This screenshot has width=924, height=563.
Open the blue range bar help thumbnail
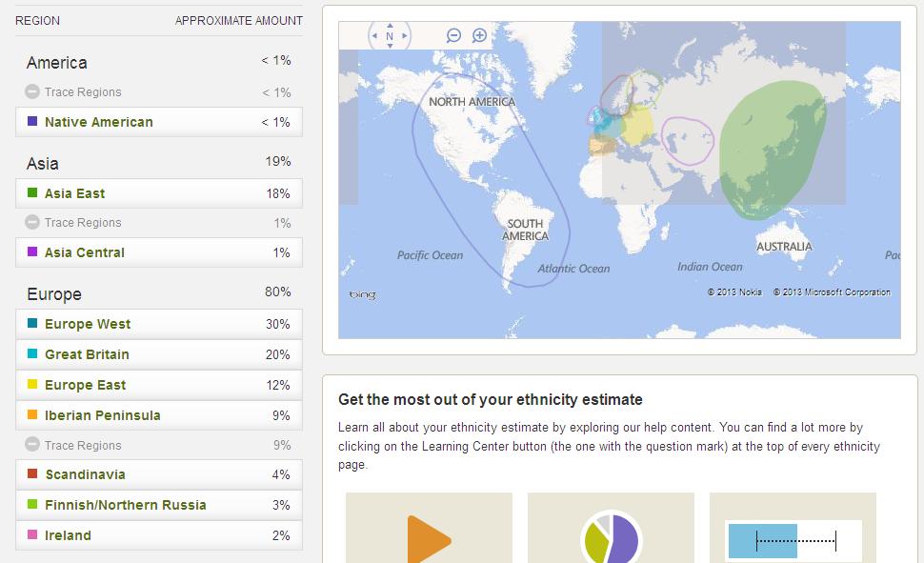pos(792,539)
